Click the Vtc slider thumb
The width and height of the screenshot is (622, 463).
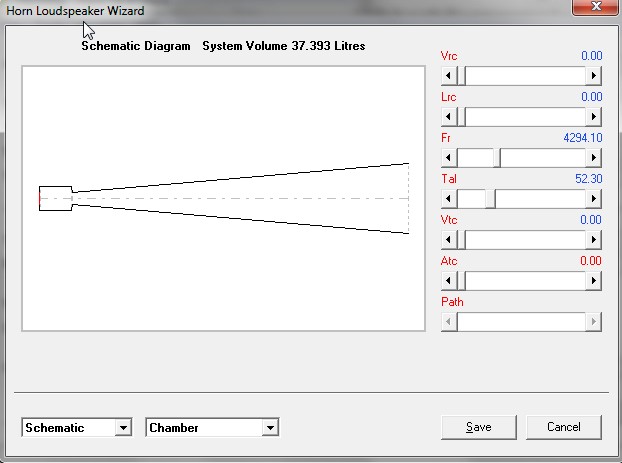[x=461, y=240]
